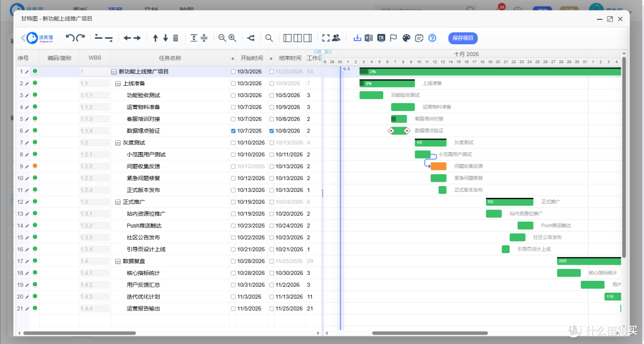Undo the last action
Screen dimensions: 644x344
(70, 38)
